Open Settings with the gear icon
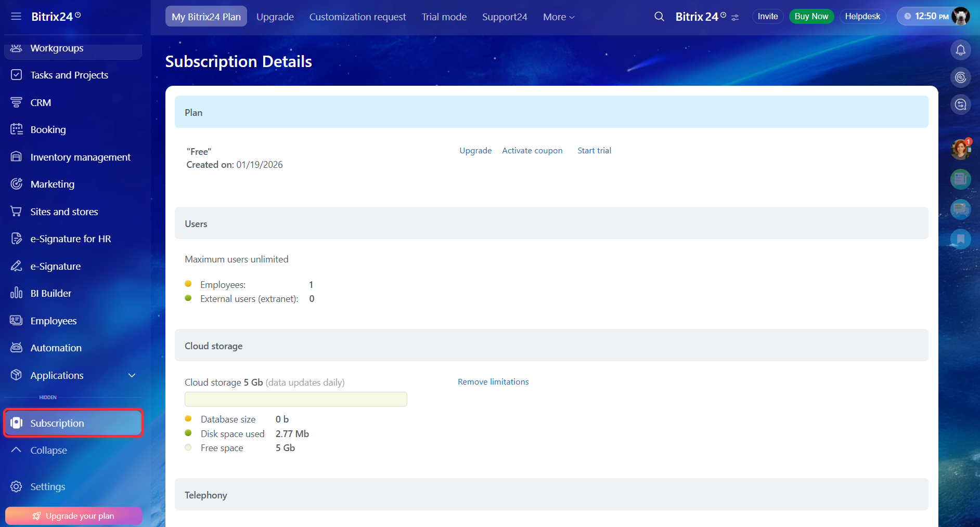The width and height of the screenshot is (980, 527). pos(47,486)
